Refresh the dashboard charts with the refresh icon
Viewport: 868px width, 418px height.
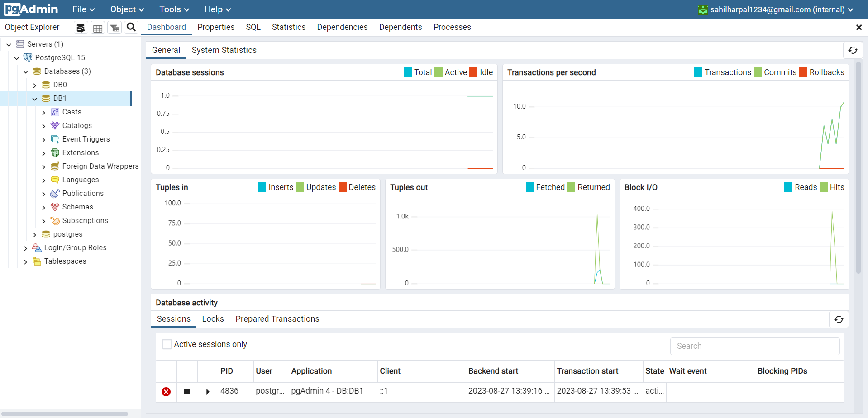853,50
